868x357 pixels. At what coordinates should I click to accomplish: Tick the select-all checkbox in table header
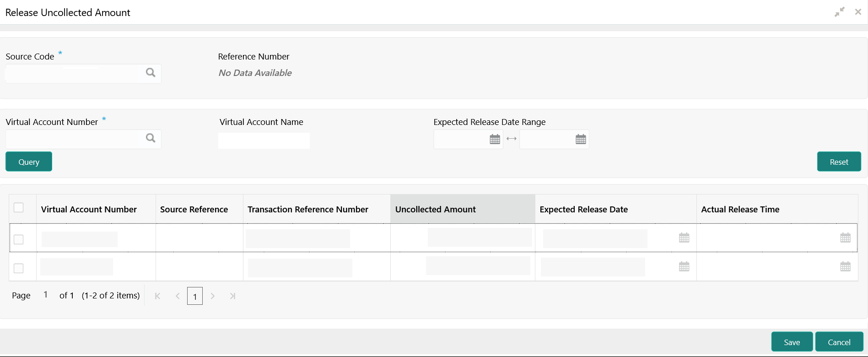pyautogui.click(x=19, y=208)
